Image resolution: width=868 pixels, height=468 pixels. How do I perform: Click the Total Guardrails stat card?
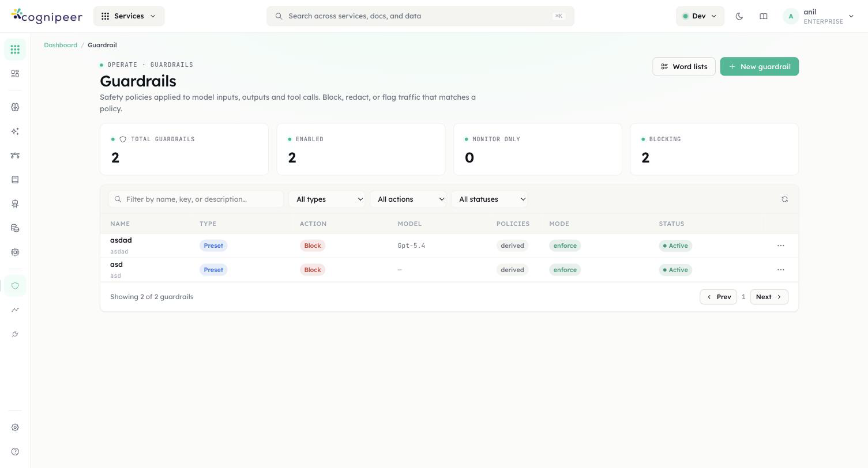(x=184, y=149)
